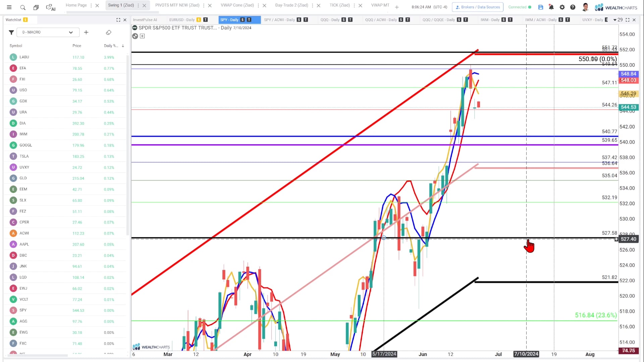Expand the hidden chart tabs list showing 29
This screenshot has width=644, height=362.
(x=618, y=20)
